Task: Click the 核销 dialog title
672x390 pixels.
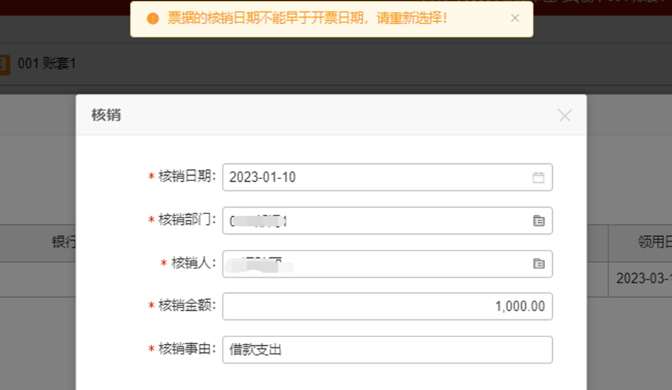Action: pyautogui.click(x=106, y=115)
